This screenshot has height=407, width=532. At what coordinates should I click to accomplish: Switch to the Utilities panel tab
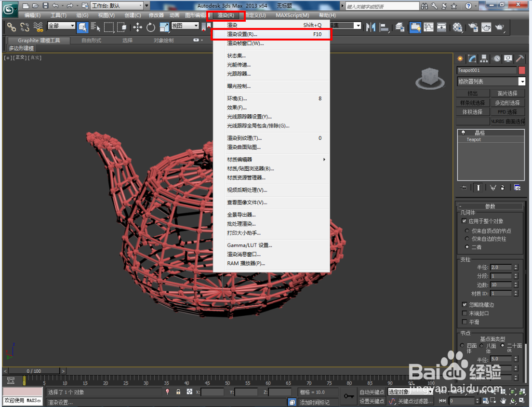coord(520,59)
